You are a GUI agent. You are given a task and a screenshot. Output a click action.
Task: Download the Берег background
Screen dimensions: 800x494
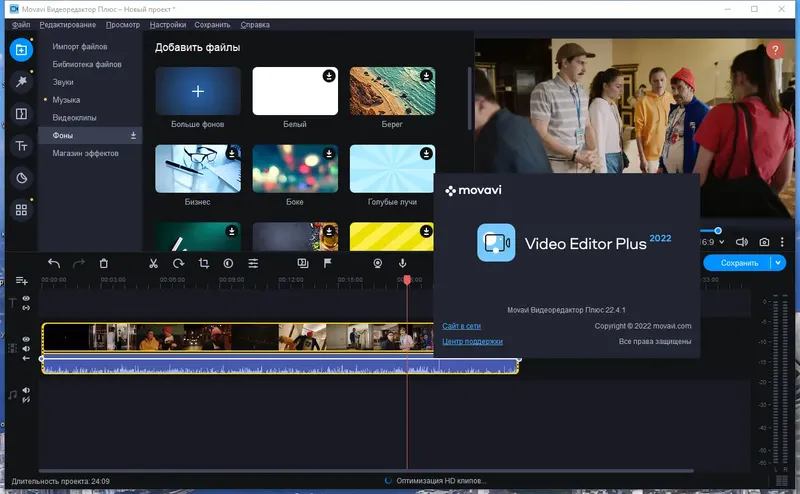pyautogui.click(x=426, y=76)
